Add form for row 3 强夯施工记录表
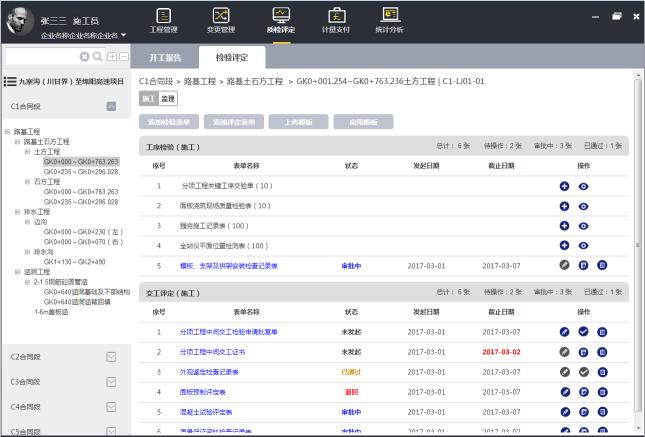645x437 pixels. (x=564, y=225)
